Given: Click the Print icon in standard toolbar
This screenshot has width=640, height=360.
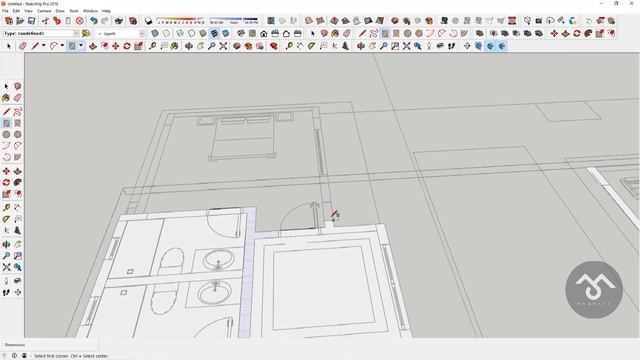Looking at the screenshot, I should 119,21.
